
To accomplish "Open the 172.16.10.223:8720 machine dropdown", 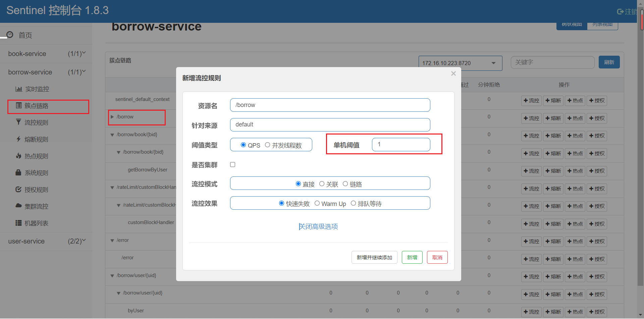I will 460,63.
